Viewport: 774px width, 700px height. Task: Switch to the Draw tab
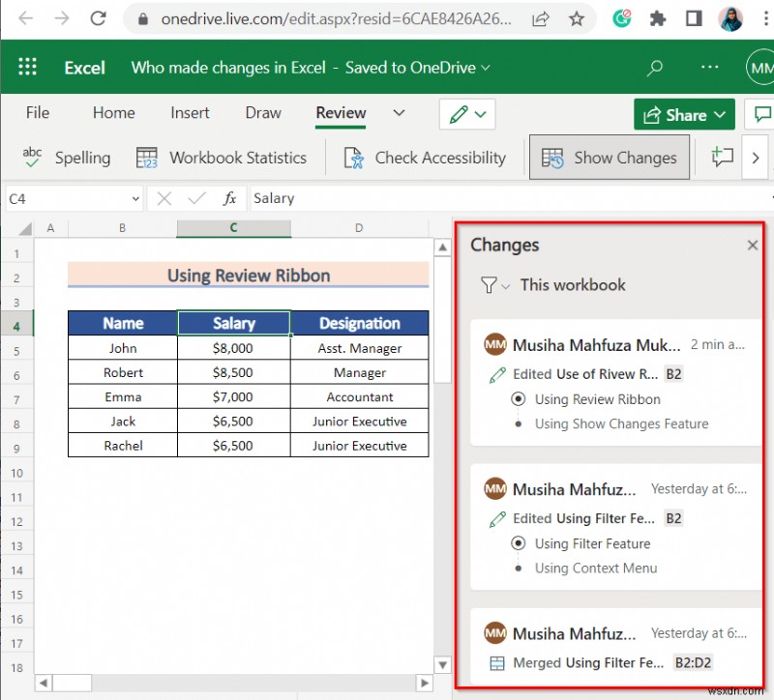262,113
